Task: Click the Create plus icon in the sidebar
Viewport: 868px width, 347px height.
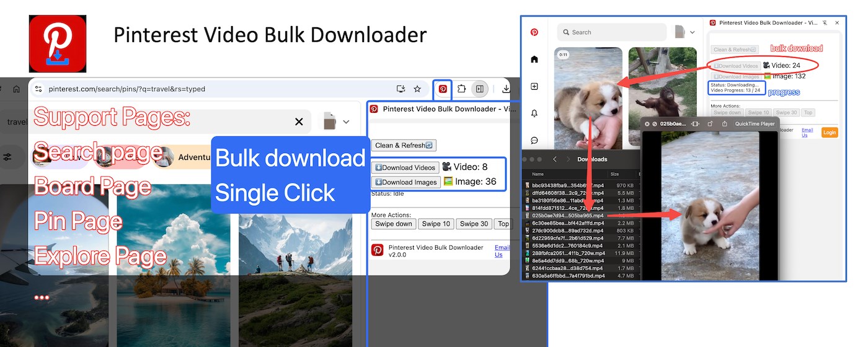Action: pyautogui.click(x=534, y=87)
